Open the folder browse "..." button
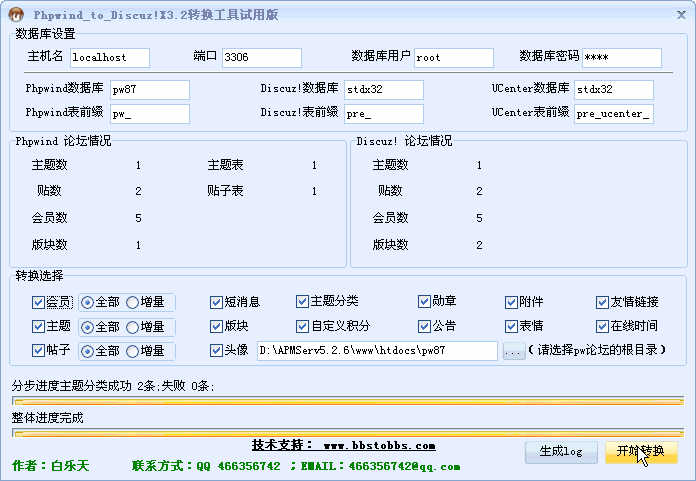The height and width of the screenshot is (481, 696). click(x=514, y=351)
